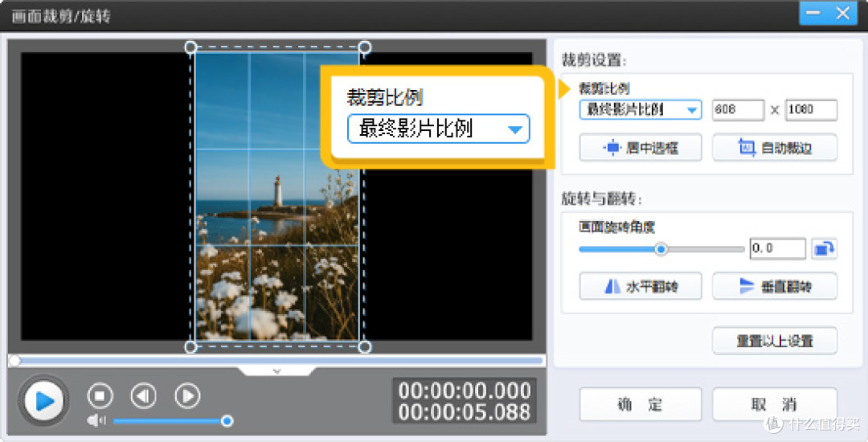868x442 pixels.
Task: Play the video preview
Action: click(x=43, y=400)
